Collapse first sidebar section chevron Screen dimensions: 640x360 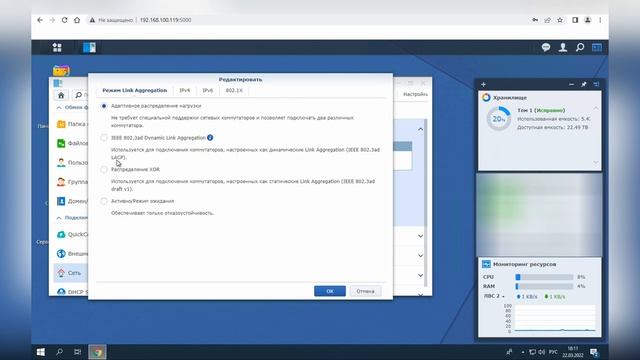coord(59,107)
